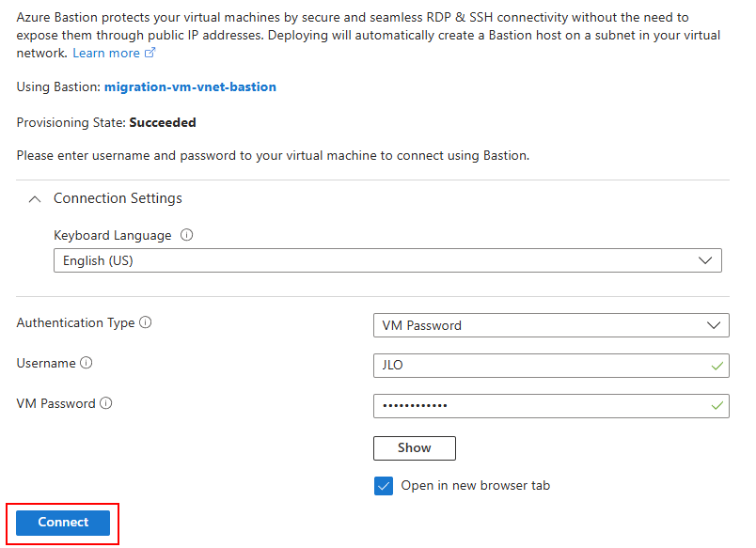The image size is (756, 548).
Task: Uncheck the Open in new browser tab checkbox
Action: [x=384, y=486]
